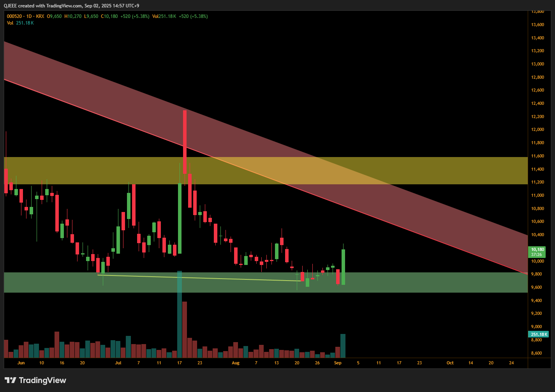The height and width of the screenshot is (392, 555).
Task: Click the 10,400 price axis label
Action: tap(537, 235)
